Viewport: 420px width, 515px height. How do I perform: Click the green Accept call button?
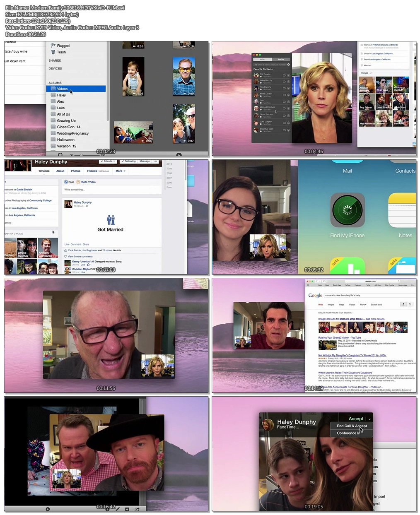(355, 419)
